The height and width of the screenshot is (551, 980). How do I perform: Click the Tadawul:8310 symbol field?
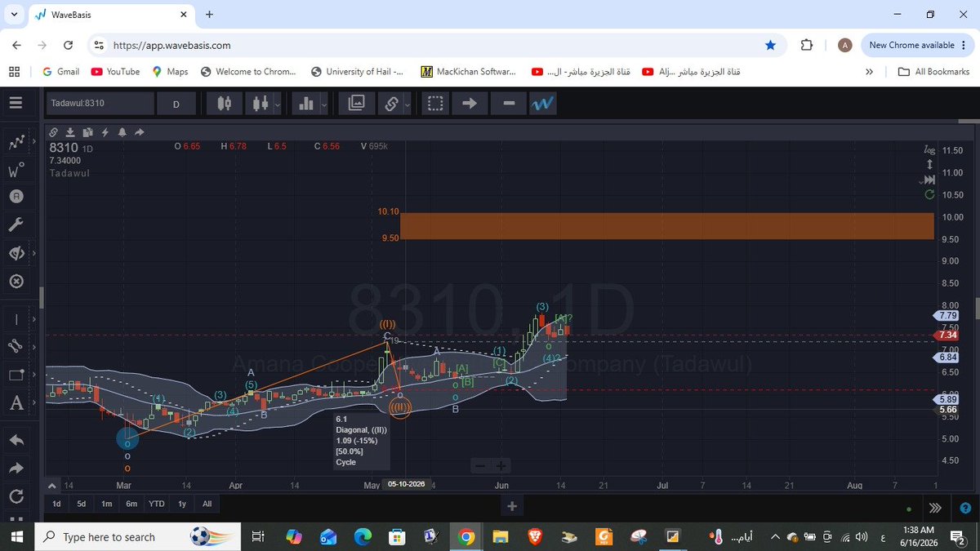pos(99,104)
